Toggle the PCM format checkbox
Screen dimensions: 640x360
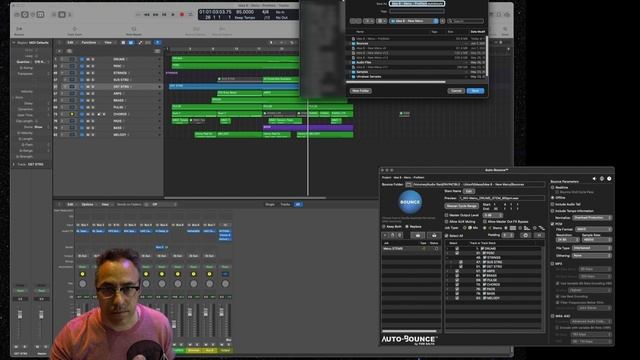click(x=553, y=224)
